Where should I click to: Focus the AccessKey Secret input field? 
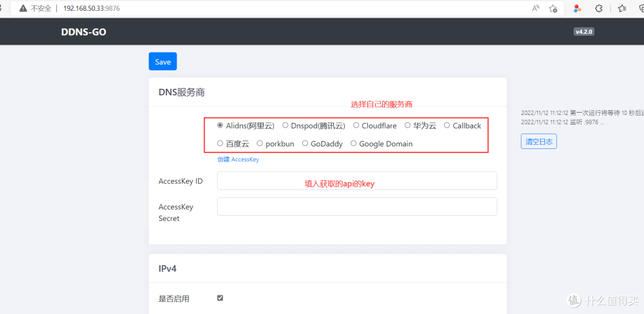(x=357, y=207)
